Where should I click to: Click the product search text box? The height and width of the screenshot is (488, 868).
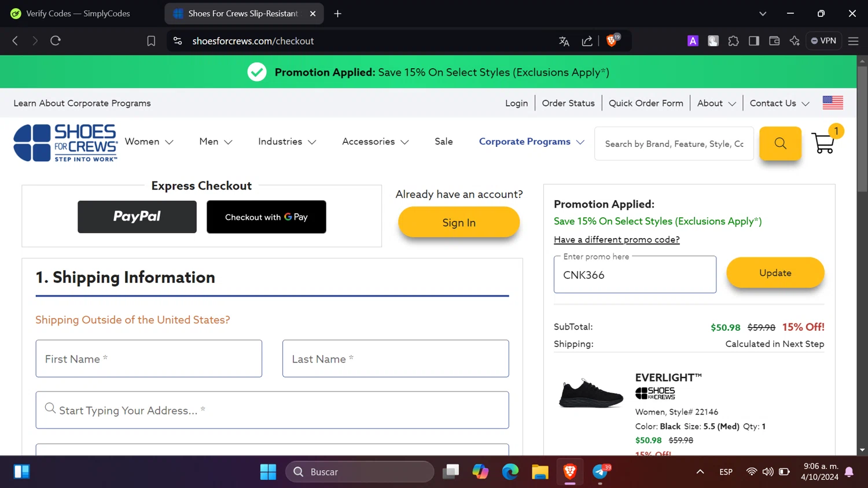[674, 143]
